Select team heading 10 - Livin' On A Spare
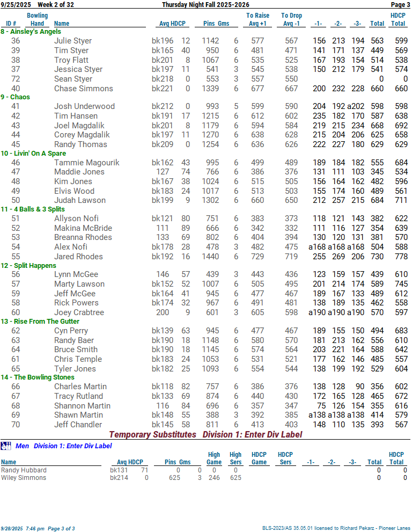The image size is (412, 532). click(33, 154)
